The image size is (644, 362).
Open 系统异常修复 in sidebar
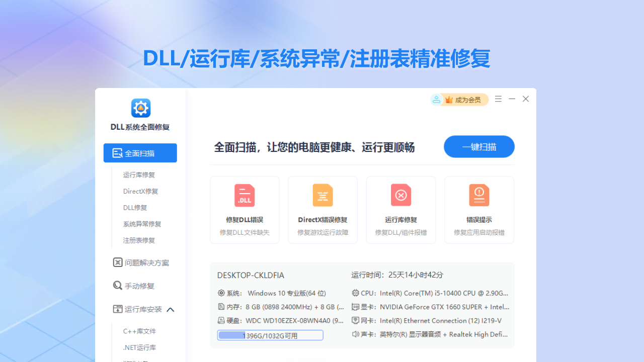click(x=142, y=224)
